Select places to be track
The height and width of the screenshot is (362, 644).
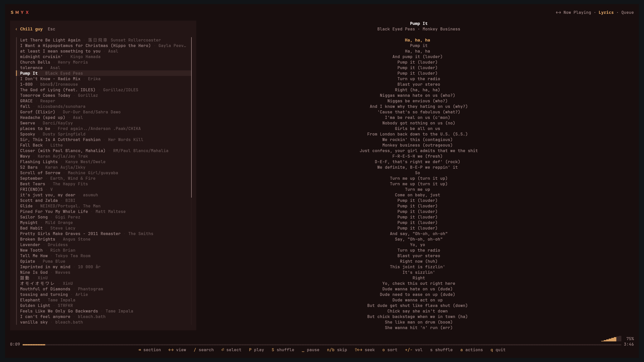104,129
